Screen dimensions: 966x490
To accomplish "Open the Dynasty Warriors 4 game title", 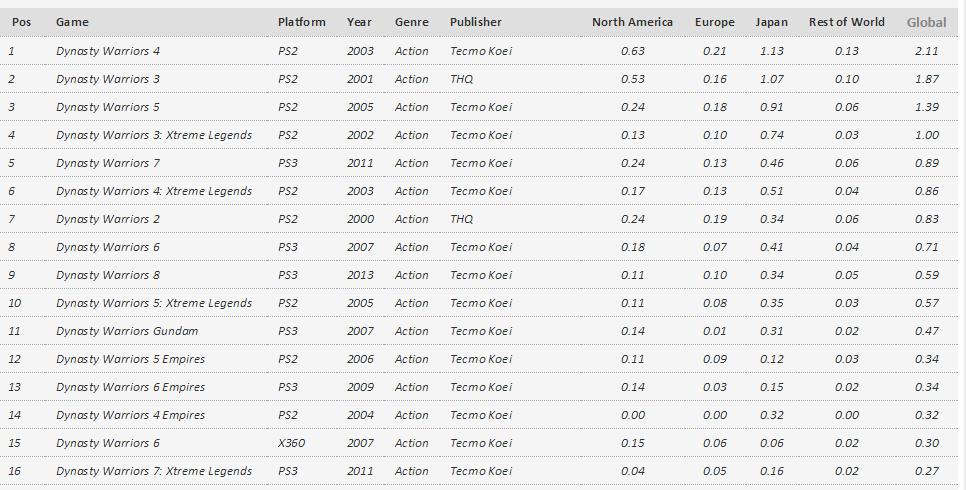I will click(108, 51).
